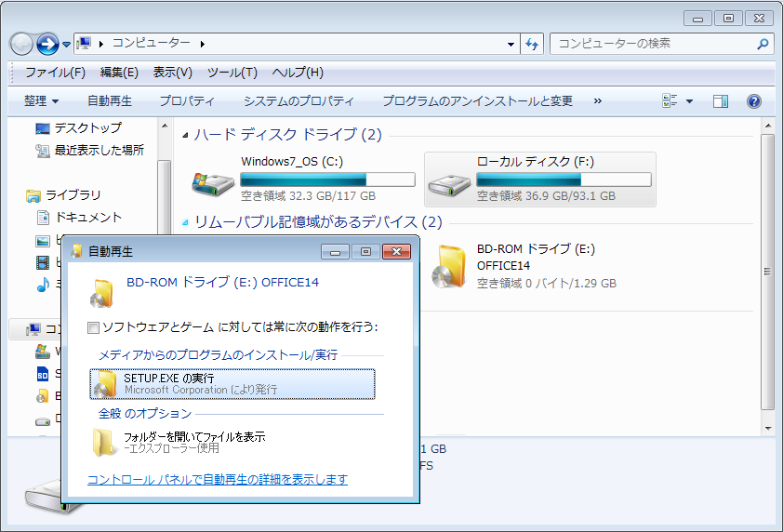Click OFFICE14 label of the E: drive
The width and height of the screenshot is (783, 532).
(x=503, y=266)
